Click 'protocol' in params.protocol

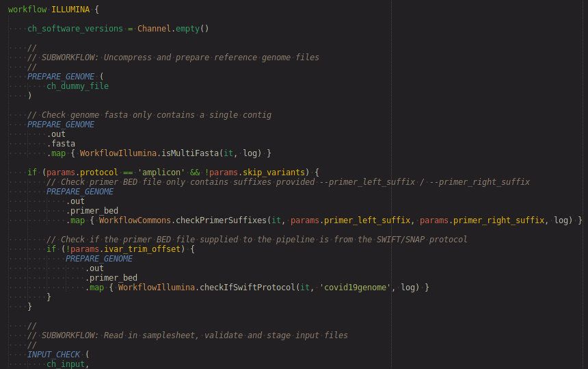[x=99, y=173]
